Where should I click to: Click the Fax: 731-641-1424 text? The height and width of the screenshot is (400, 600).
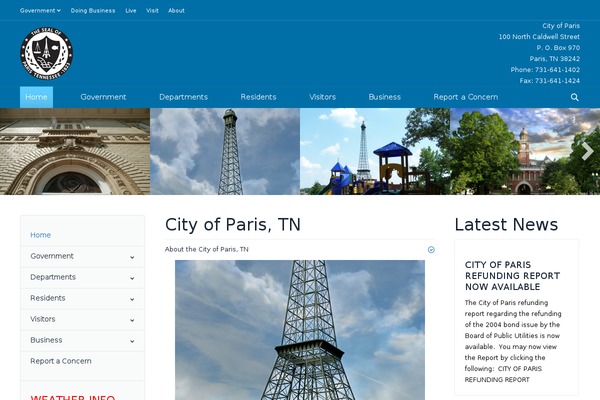pos(550,81)
